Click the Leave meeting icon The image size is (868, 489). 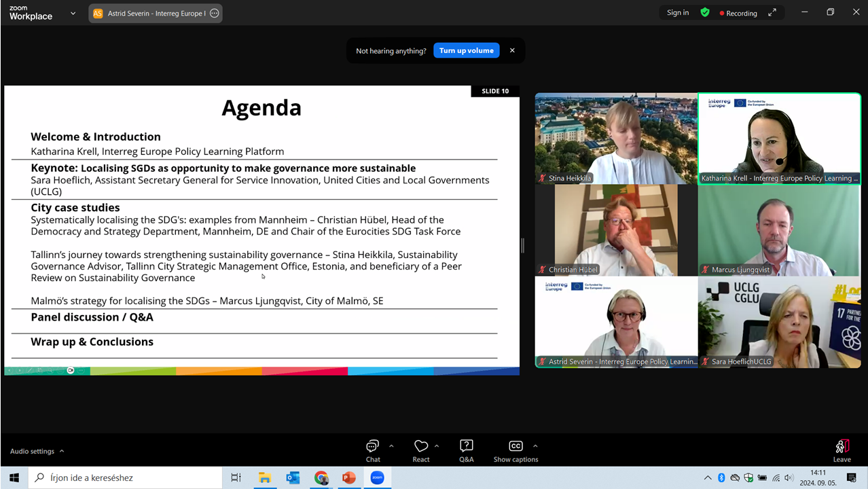[842, 450]
